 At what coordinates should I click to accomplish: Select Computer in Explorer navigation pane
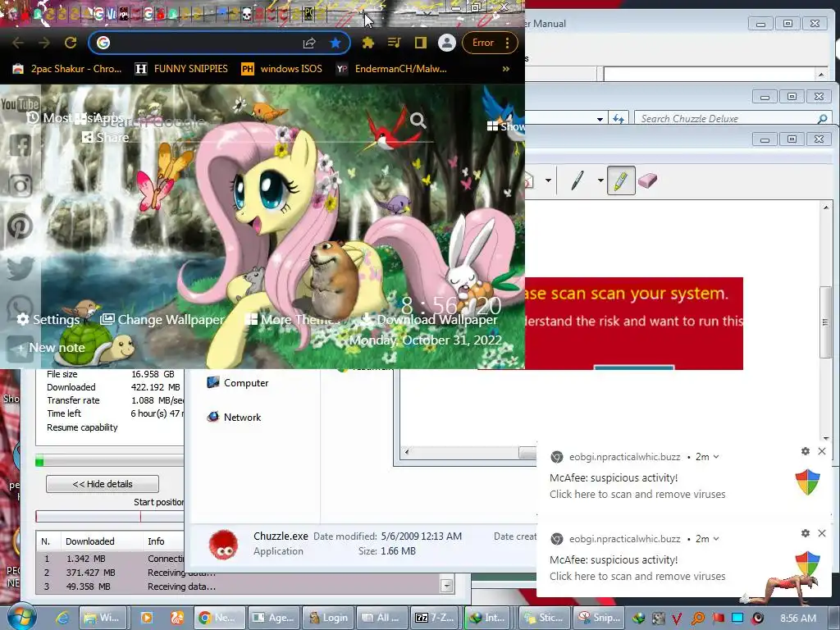pos(237,382)
